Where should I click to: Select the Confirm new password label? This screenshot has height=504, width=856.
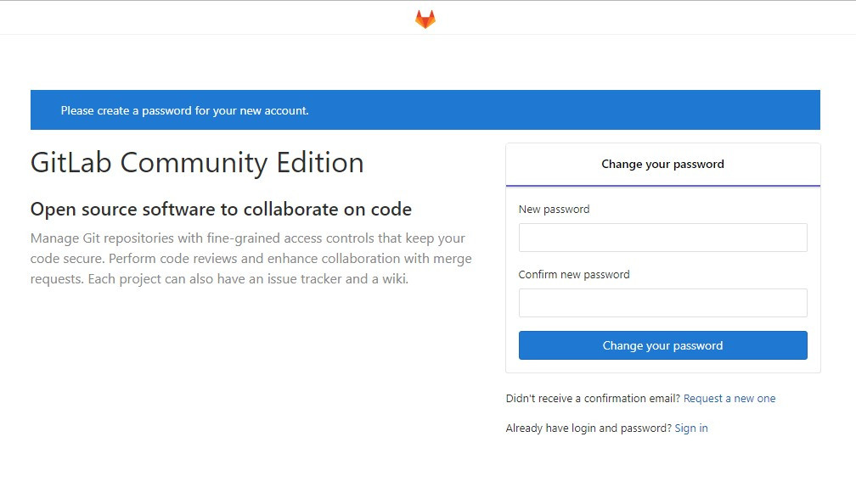click(x=574, y=274)
